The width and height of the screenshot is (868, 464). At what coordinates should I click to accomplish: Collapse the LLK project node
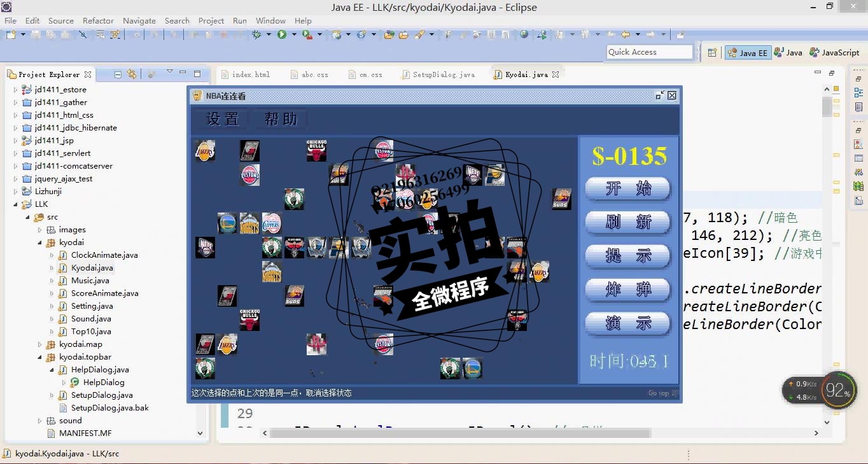click(16, 204)
